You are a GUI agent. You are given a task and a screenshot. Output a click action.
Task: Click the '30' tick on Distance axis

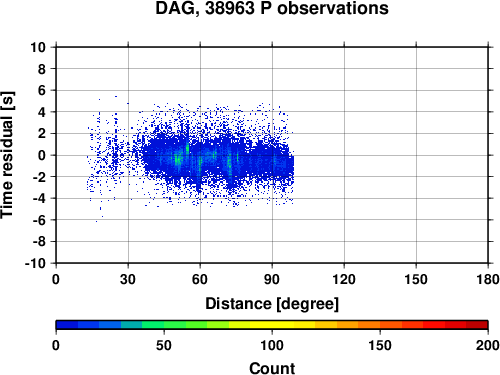128,279
